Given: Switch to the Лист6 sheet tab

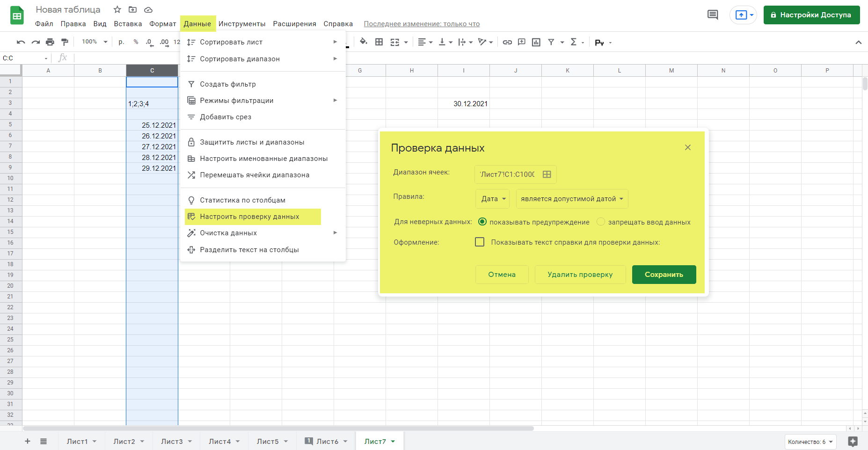Looking at the screenshot, I should tap(327, 441).
